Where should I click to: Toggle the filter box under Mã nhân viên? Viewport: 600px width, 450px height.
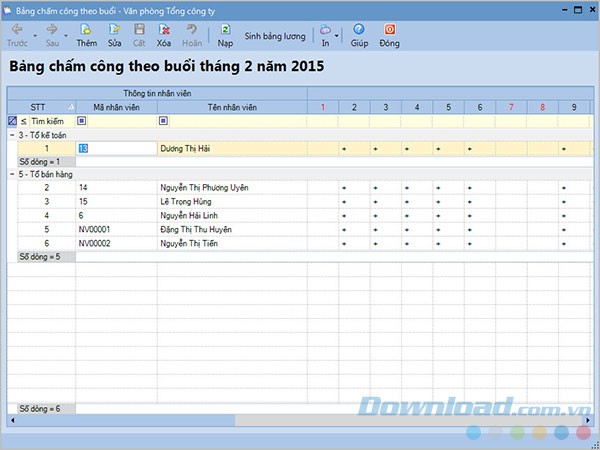coord(82,121)
